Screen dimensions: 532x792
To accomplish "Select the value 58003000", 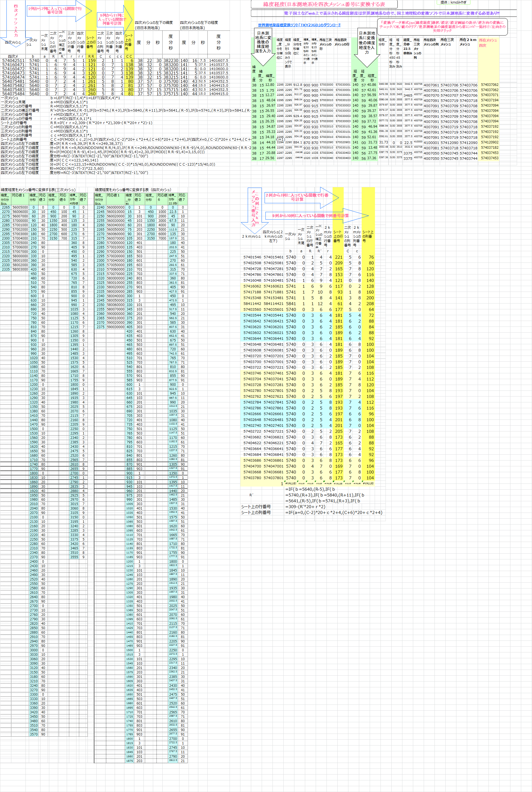I will tap(20, 269).
